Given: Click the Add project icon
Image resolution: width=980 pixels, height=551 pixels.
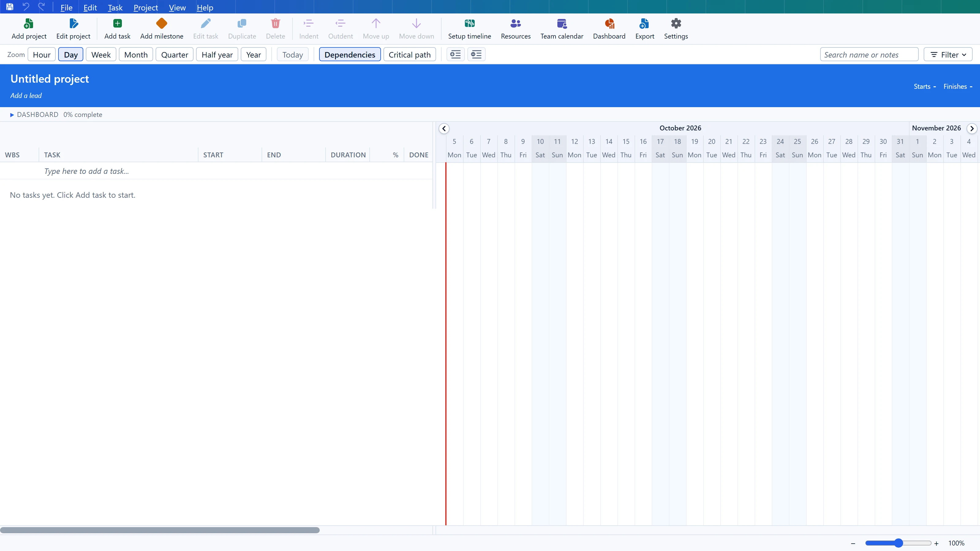Looking at the screenshot, I should (29, 24).
